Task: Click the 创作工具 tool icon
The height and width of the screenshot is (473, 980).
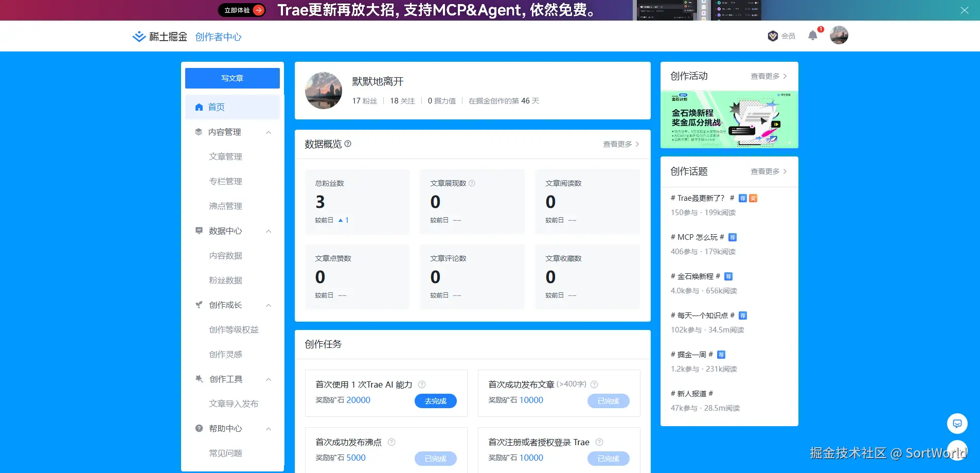Action: pyautogui.click(x=199, y=379)
